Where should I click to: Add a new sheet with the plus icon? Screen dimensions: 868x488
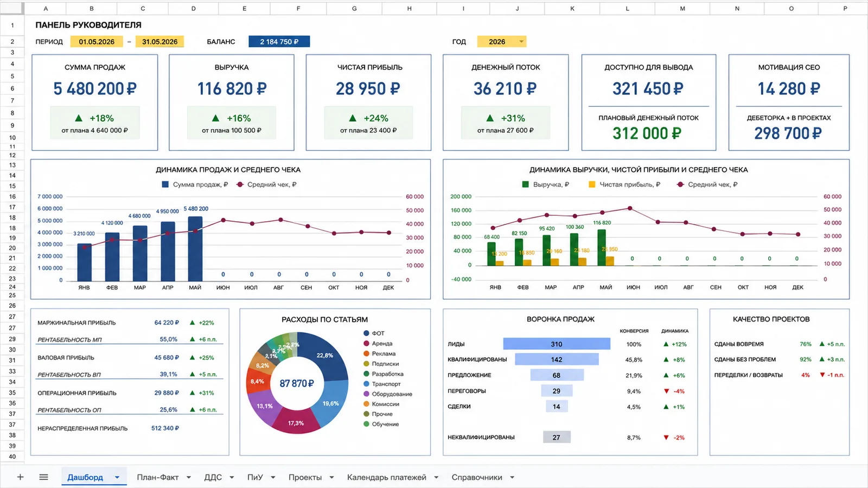[x=20, y=477]
